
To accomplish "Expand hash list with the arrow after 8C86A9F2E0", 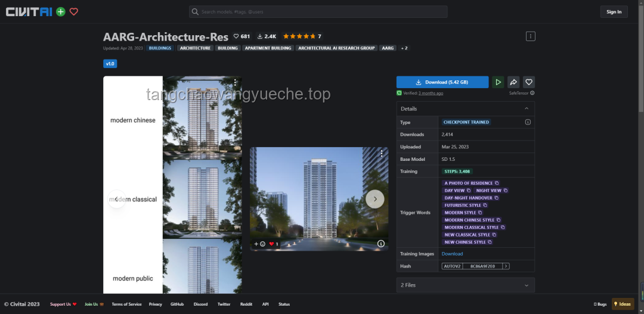I will [x=506, y=266].
